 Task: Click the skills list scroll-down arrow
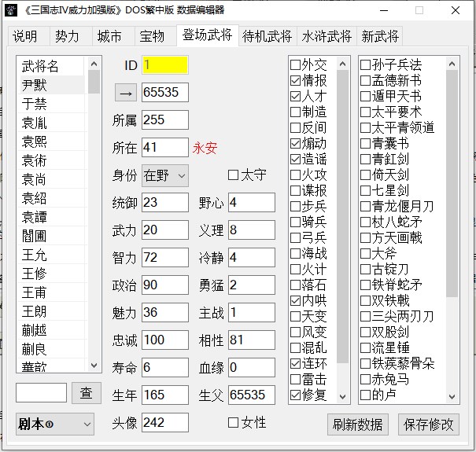pyautogui.click(x=343, y=395)
